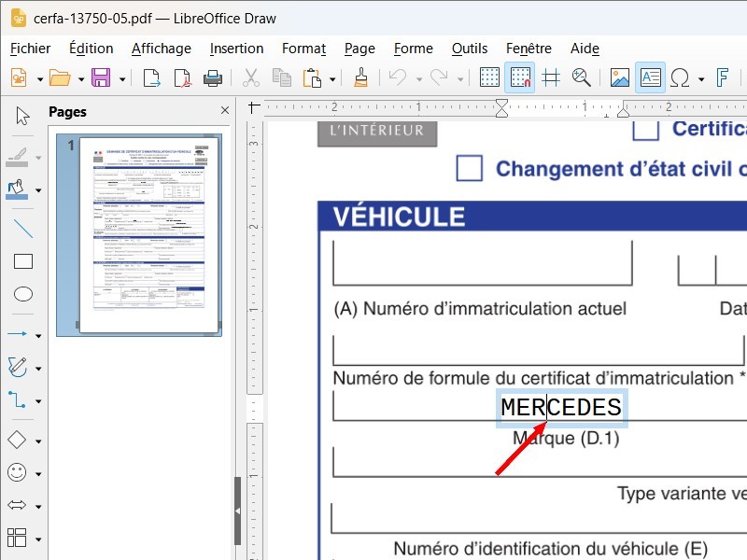The width and height of the screenshot is (747, 560).
Task: Activate Clone Formatting paintbrush
Action: pyautogui.click(x=361, y=78)
